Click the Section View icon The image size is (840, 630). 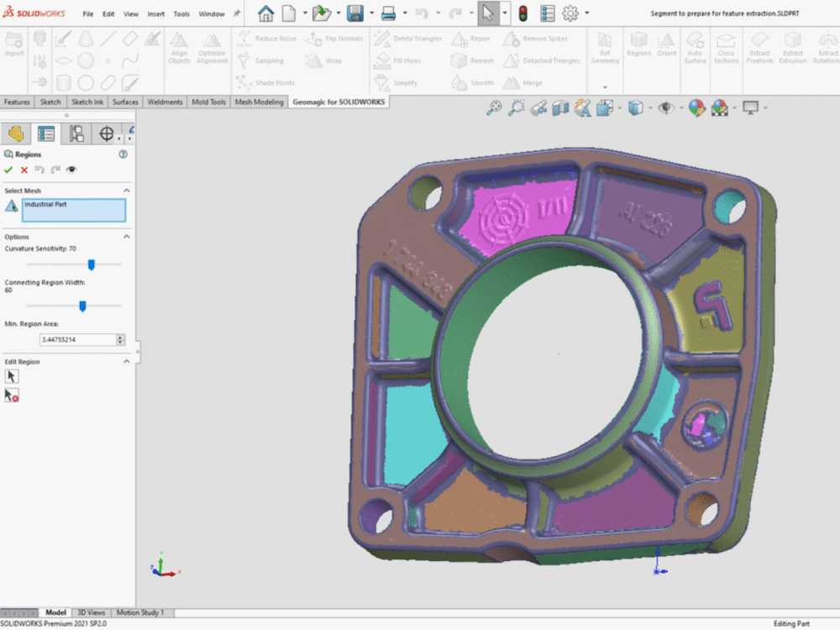pos(560,108)
